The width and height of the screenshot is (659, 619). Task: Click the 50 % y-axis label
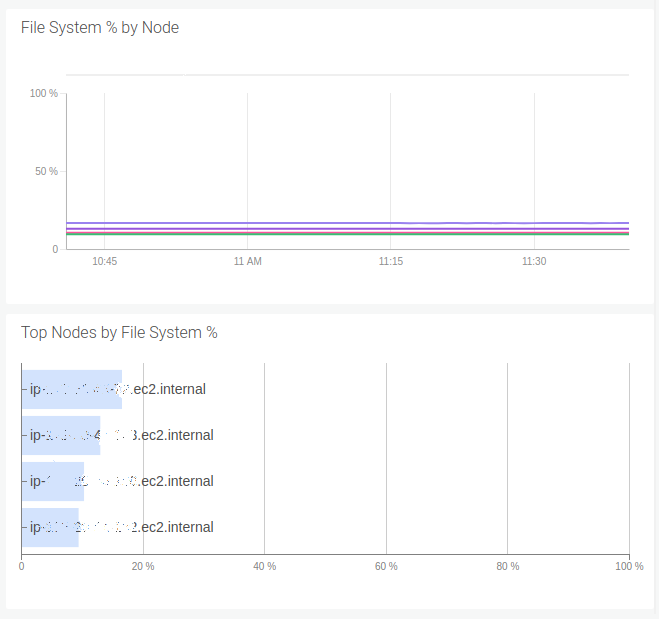[46, 171]
